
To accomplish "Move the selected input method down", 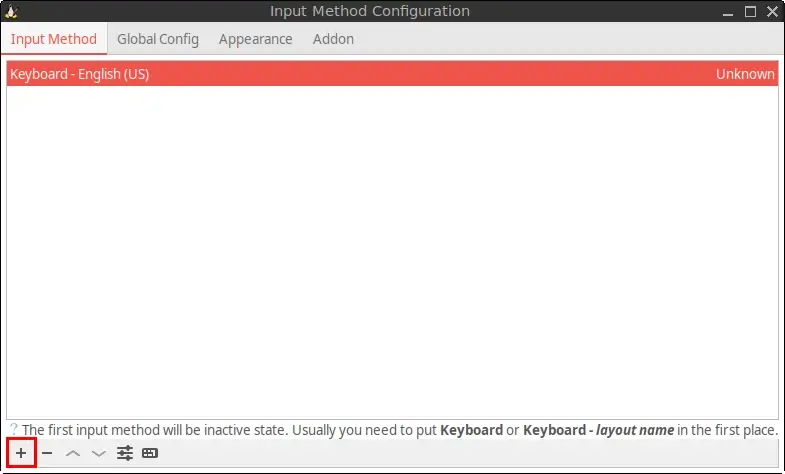I will click(99, 453).
